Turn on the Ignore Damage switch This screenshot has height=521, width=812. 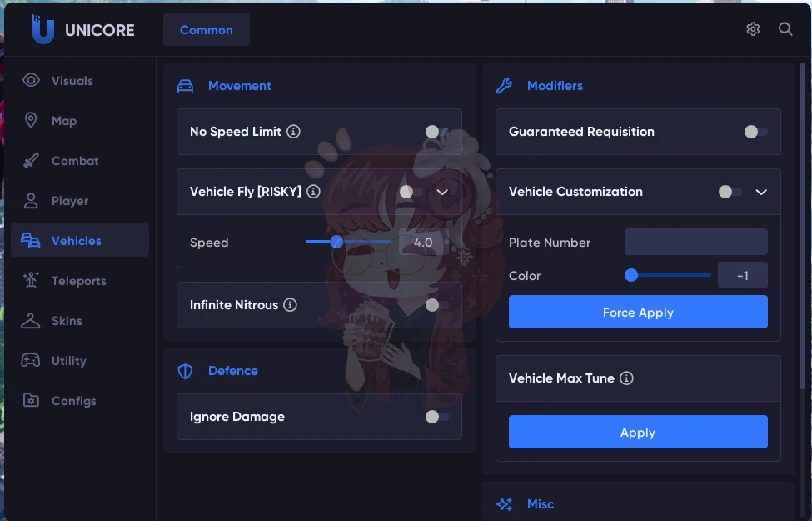click(436, 417)
